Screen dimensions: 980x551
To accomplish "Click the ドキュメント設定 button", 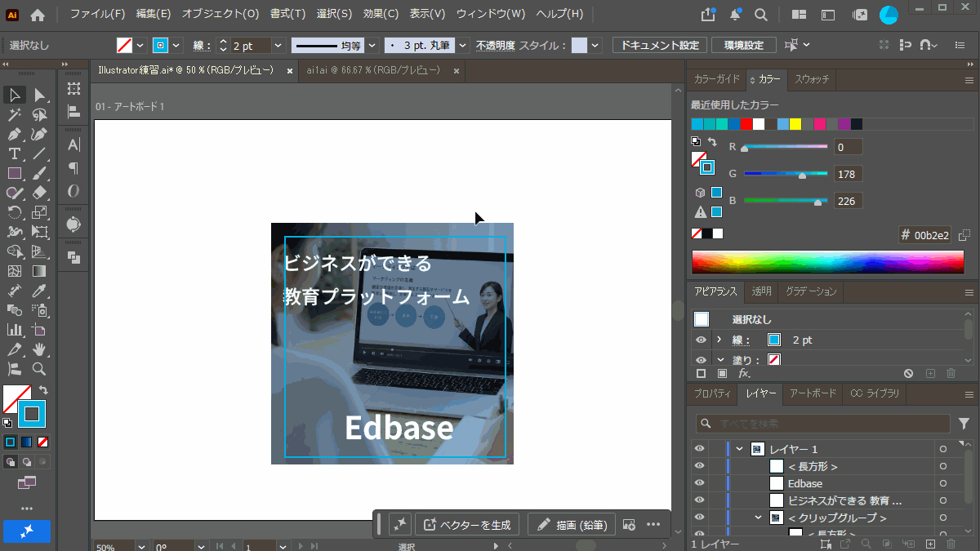I will click(660, 46).
